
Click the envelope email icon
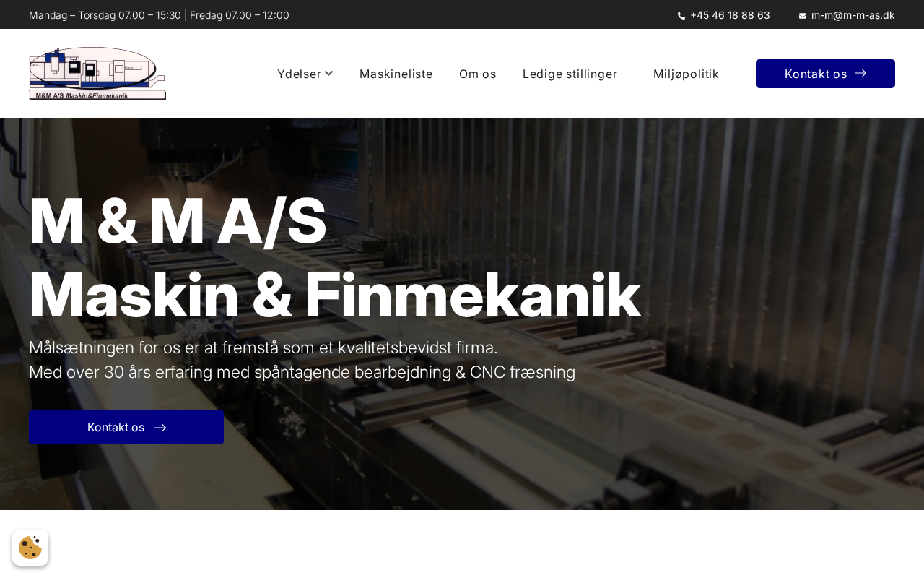coord(803,16)
